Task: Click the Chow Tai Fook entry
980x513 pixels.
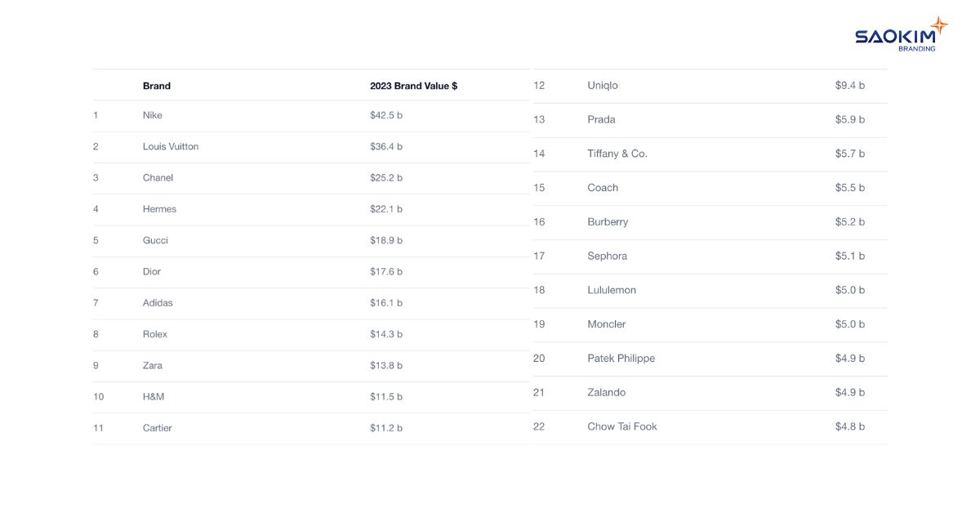Action: click(x=622, y=426)
